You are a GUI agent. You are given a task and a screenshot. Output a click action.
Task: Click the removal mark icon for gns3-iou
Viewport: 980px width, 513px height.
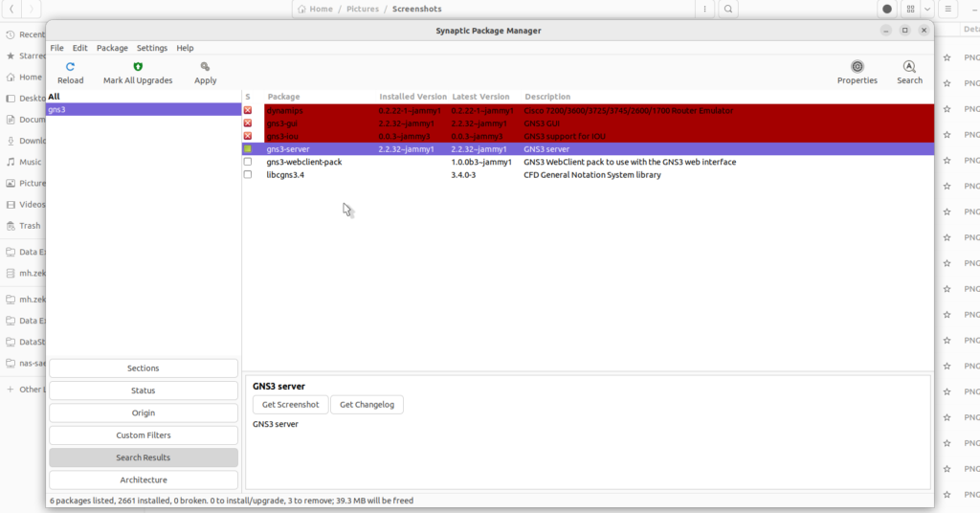click(248, 137)
